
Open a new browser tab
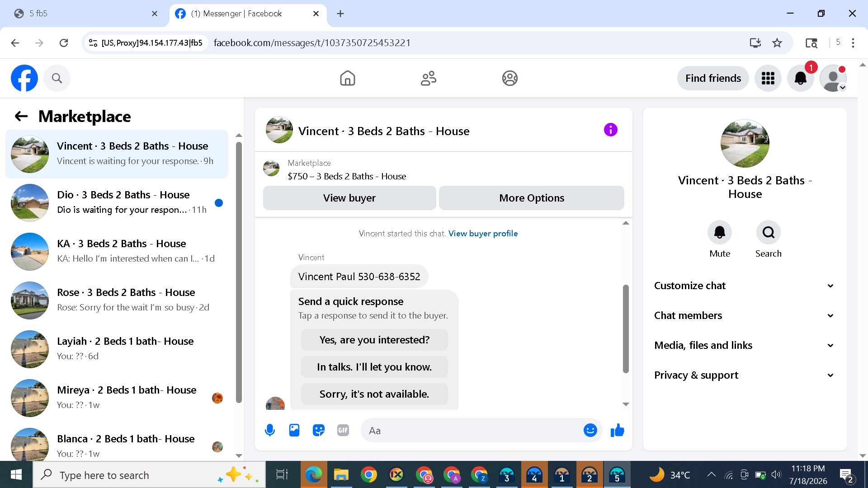point(340,14)
